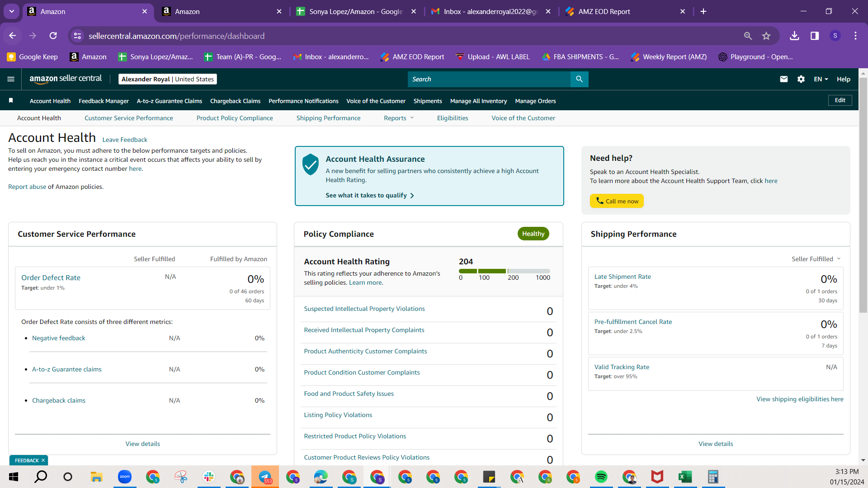Open the Negative feedback link
This screenshot has height=488, width=868.
[58, 338]
